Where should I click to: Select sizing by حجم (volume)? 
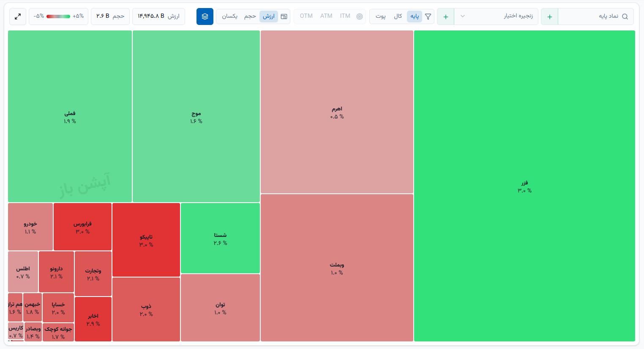(250, 16)
